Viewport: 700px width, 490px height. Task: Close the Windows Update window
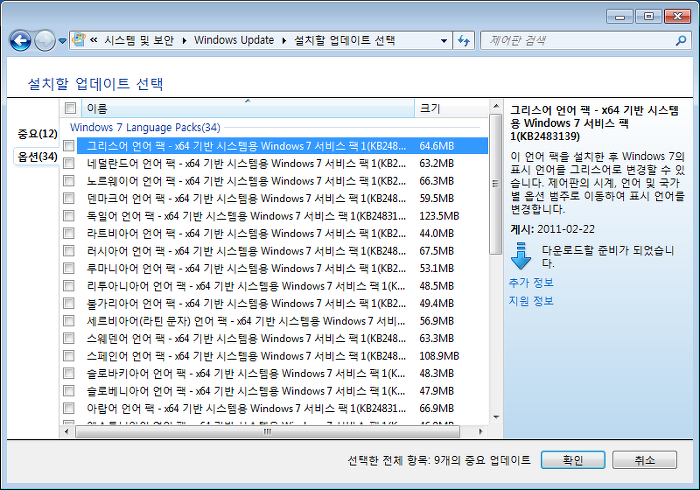677,17
